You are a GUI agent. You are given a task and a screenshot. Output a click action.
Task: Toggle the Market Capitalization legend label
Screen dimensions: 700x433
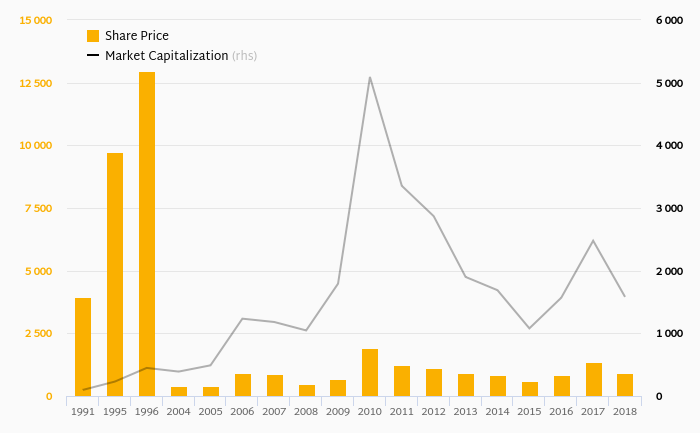[x=167, y=56]
